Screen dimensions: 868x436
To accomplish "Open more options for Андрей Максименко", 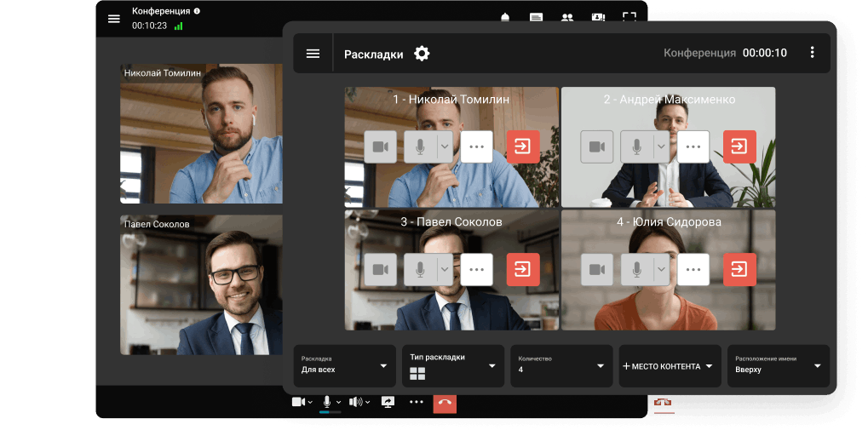I will [x=693, y=146].
